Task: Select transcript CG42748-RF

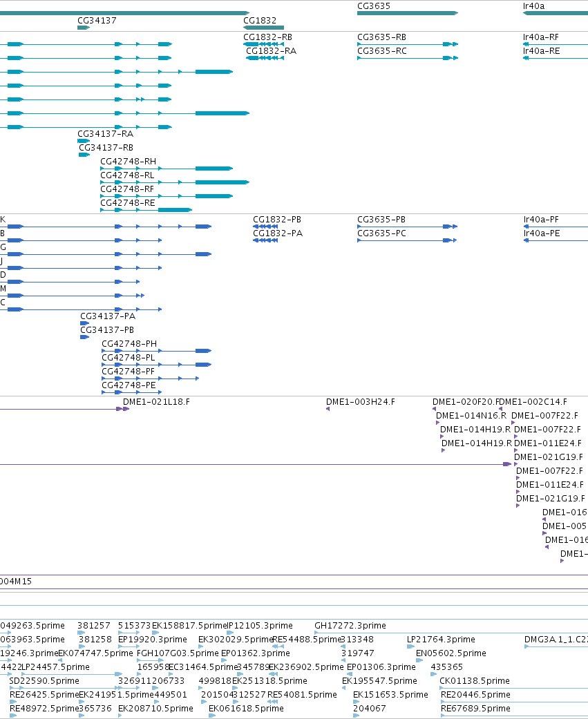Action: [x=127, y=189]
